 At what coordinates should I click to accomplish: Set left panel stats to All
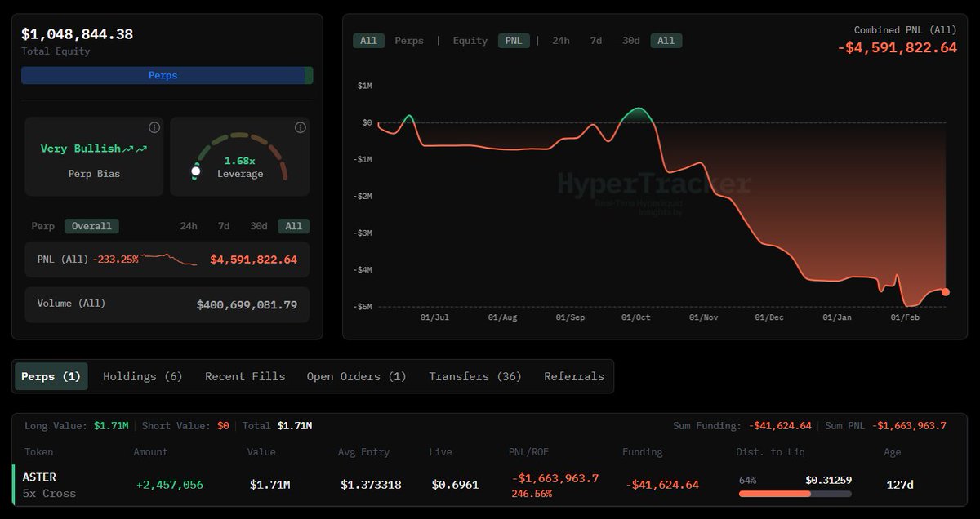click(x=294, y=226)
